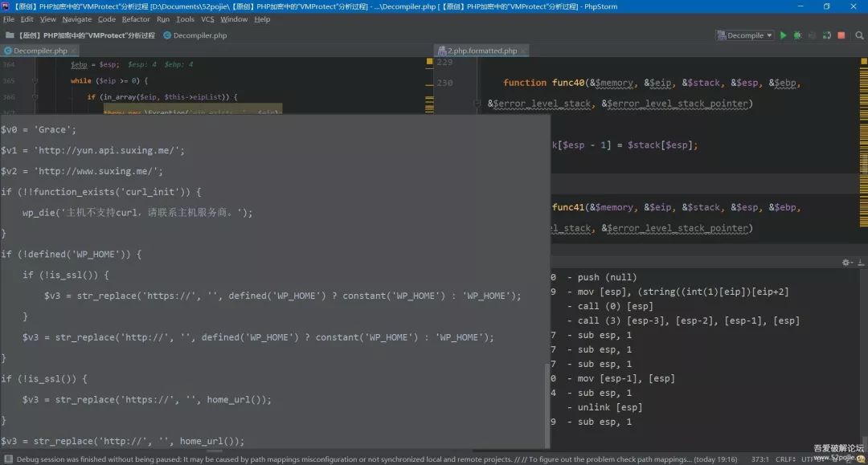Click the project name breadcrumb in navigation bar
The image size is (868, 465).
(x=87, y=35)
